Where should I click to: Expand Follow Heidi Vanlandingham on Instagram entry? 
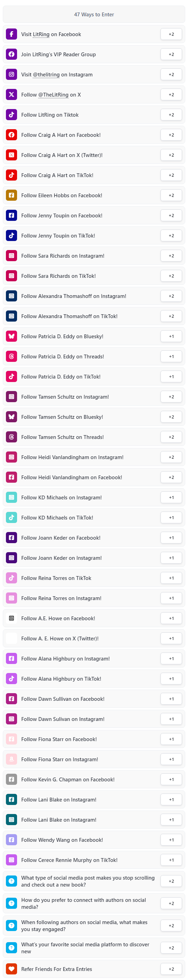pos(94,457)
